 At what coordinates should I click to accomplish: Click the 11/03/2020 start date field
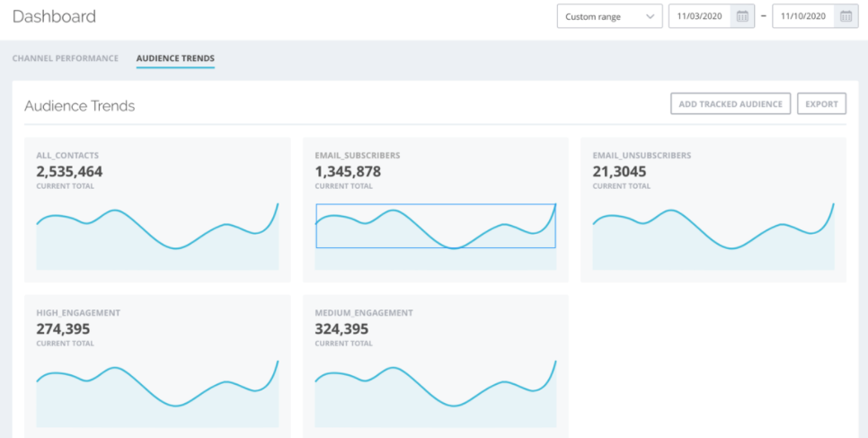click(699, 16)
